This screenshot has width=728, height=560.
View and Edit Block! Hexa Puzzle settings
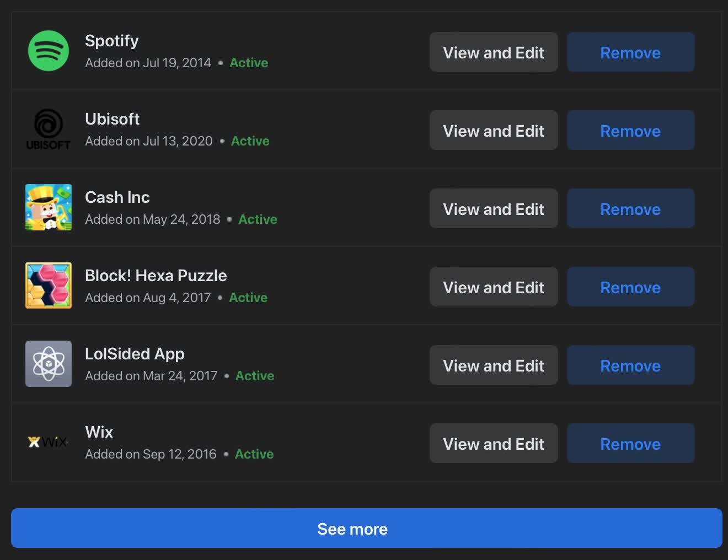(x=494, y=287)
